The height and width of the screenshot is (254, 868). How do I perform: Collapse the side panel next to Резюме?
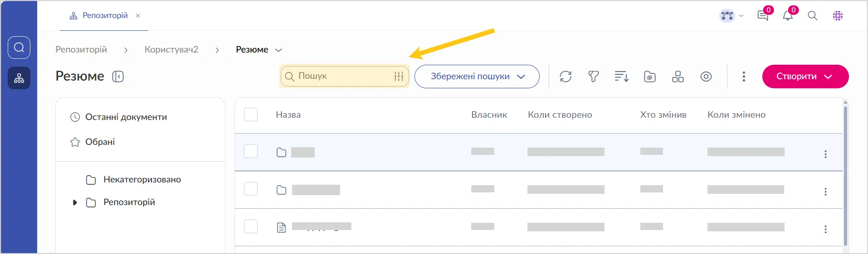(x=118, y=77)
